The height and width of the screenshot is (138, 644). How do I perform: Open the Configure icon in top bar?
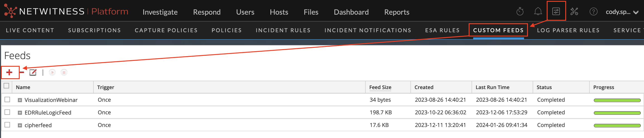click(556, 11)
